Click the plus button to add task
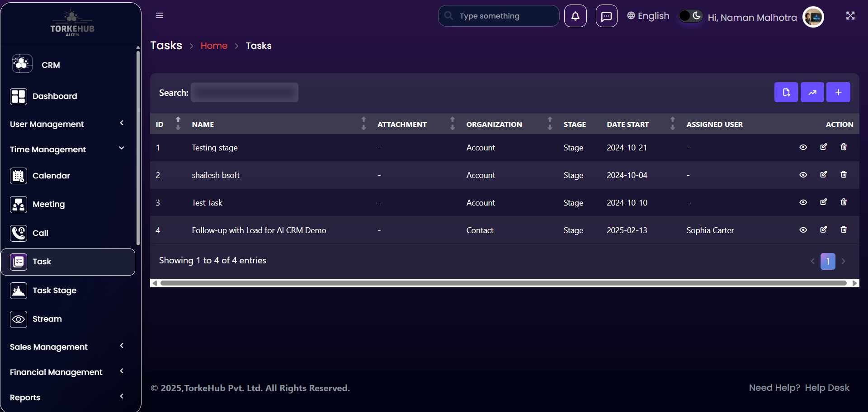868x412 pixels. pyautogui.click(x=838, y=92)
